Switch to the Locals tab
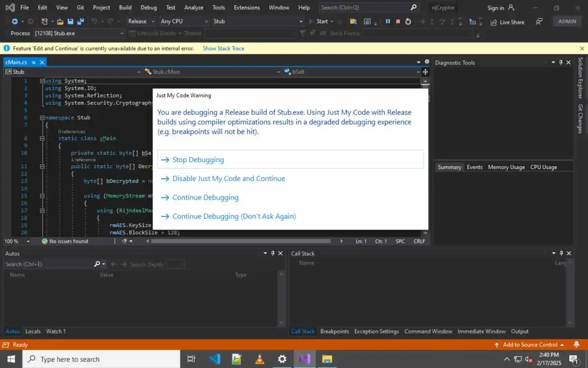 (33, 331)
